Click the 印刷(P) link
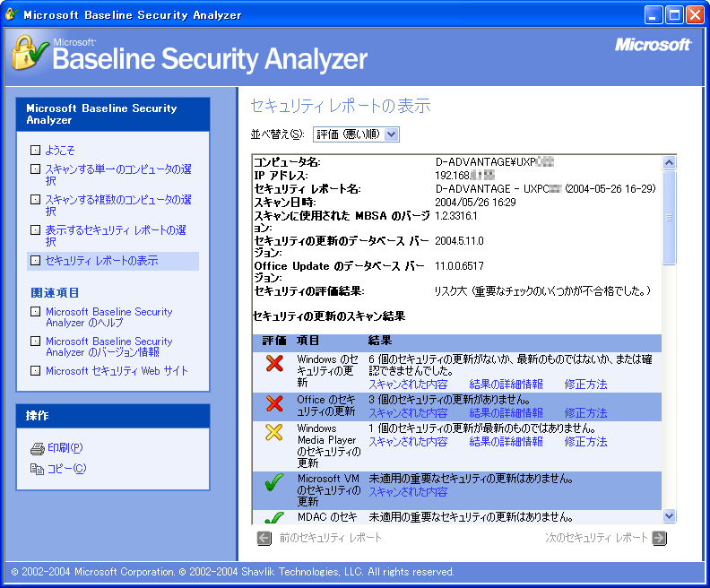 [65, 447]
